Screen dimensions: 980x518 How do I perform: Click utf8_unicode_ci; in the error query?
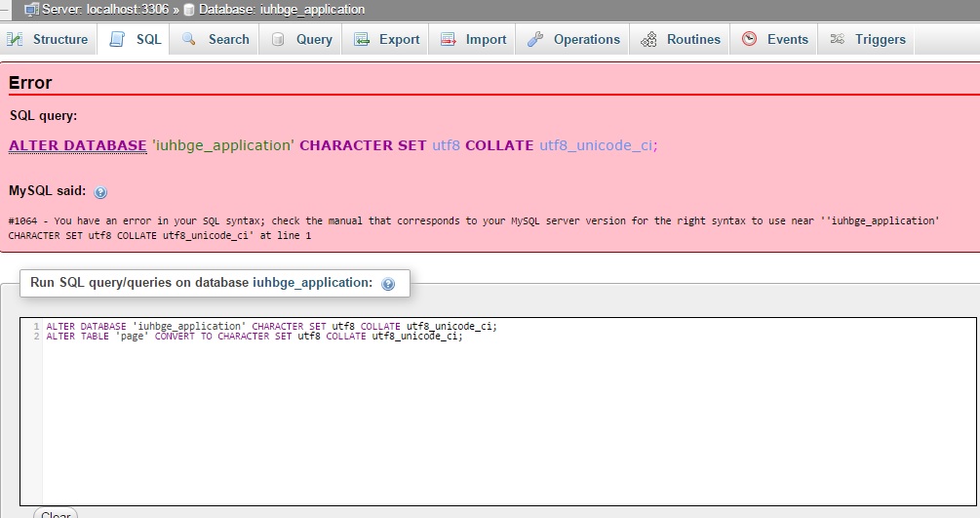tap(598, 145)
